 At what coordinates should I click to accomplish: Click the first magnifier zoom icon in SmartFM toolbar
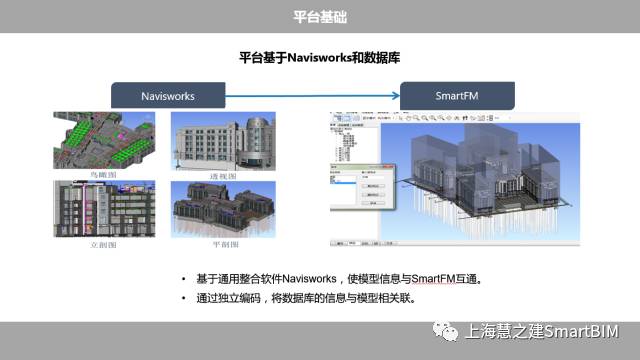[x=416, y=118]
